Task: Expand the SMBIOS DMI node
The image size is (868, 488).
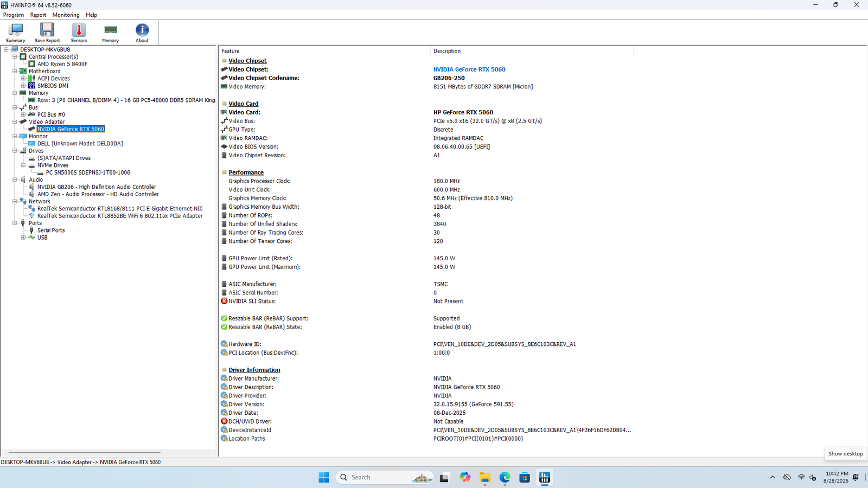Action: coord(23,86)
